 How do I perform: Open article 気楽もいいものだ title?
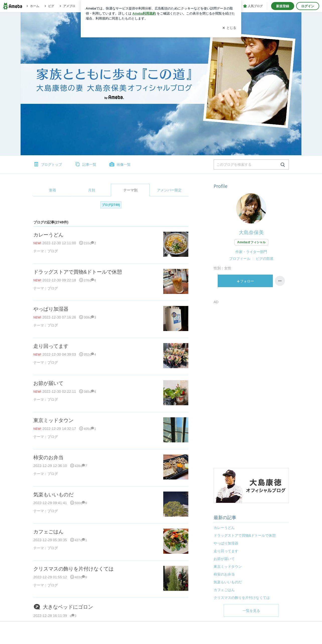53,495
